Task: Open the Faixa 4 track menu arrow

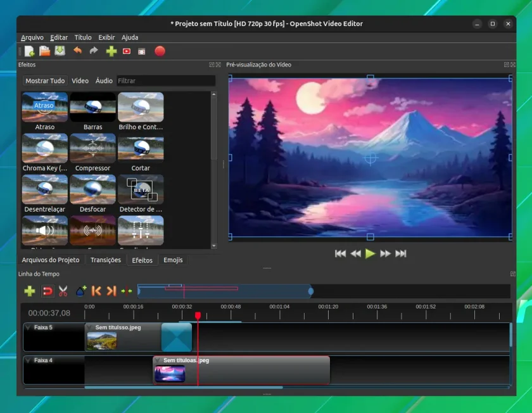Action: [28, 360]
